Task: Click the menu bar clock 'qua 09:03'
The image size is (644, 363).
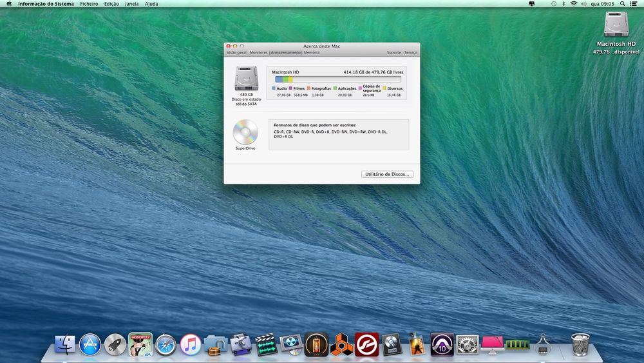Action: pyautogui.click(x=603, y=4)
